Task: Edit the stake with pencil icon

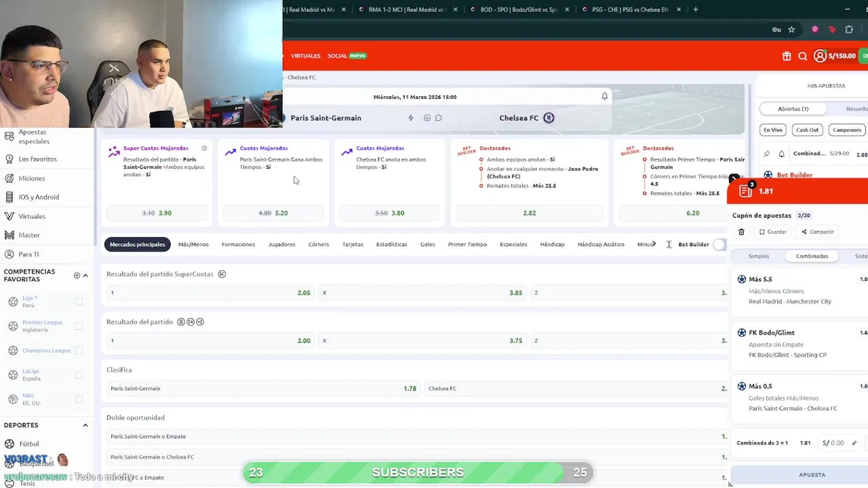Action: tap(854, 443)
